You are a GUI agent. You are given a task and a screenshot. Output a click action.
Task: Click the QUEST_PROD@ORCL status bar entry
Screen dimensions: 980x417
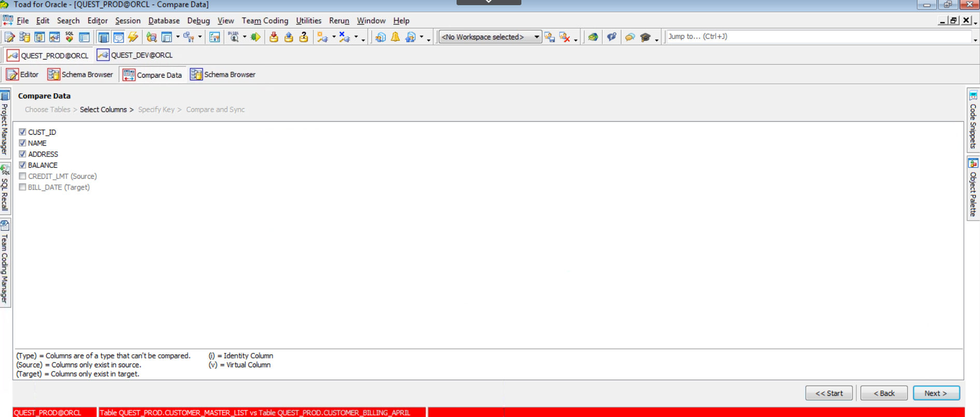tap(54, 412)
